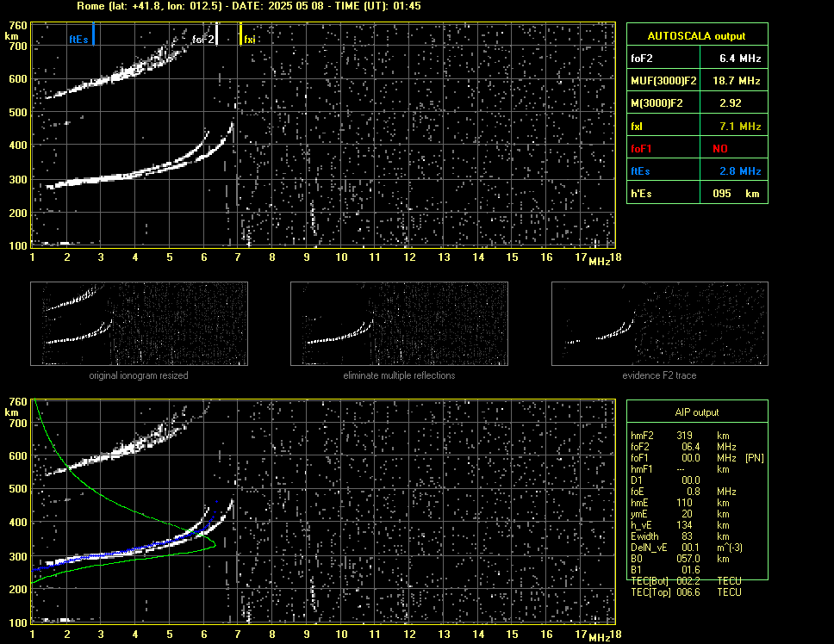The width and height of the screenshot is (834, 644).
Task: Click the "foF2" label in the AUTOSCALA table
Action: 642,59
